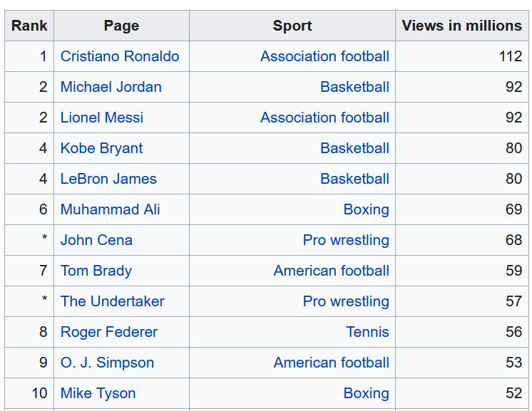532x411 pixels.
Task: Follow the Mike Tyson link
Action: (x=98, y=393)
